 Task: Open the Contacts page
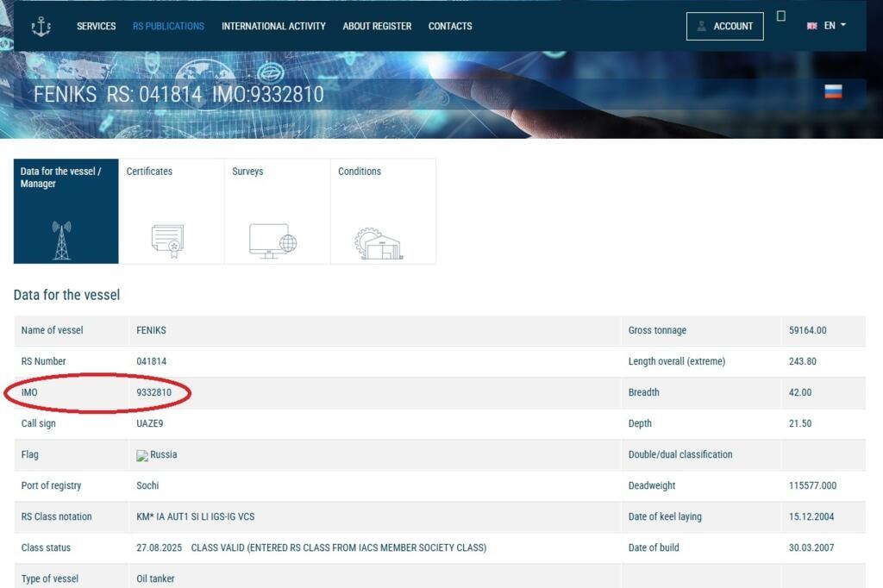coord(450,26)
